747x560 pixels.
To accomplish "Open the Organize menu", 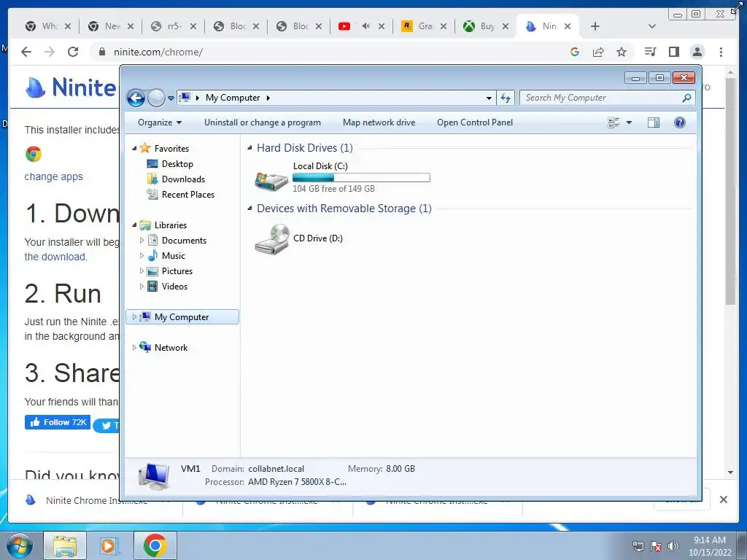I will tap(160, 122).
